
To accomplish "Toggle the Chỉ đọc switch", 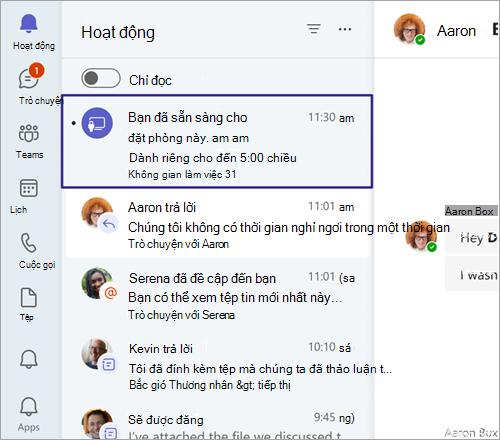I will pyautogui.click(x=101, y=78).
